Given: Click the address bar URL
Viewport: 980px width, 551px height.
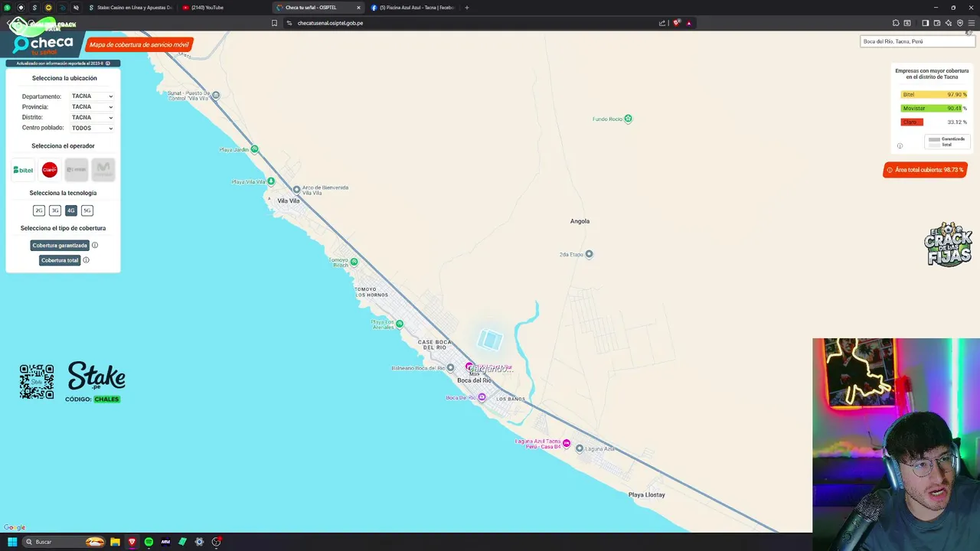Looking at the screenshot, I should point(330,23).
